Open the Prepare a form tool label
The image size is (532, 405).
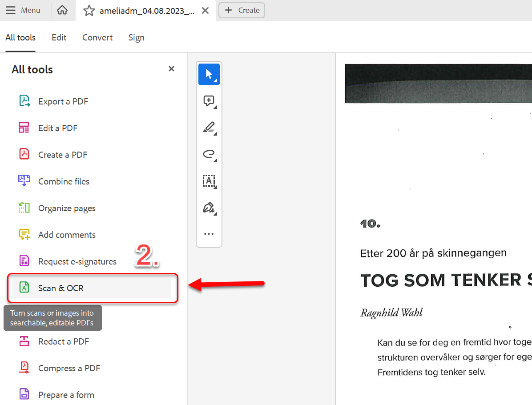pyautogui.click(x=66, y=395)
